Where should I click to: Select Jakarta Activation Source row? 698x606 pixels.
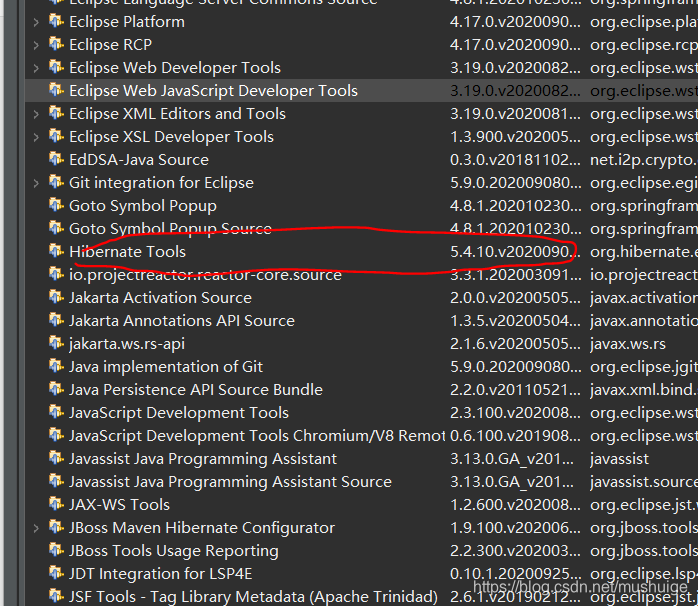point(361,298)
